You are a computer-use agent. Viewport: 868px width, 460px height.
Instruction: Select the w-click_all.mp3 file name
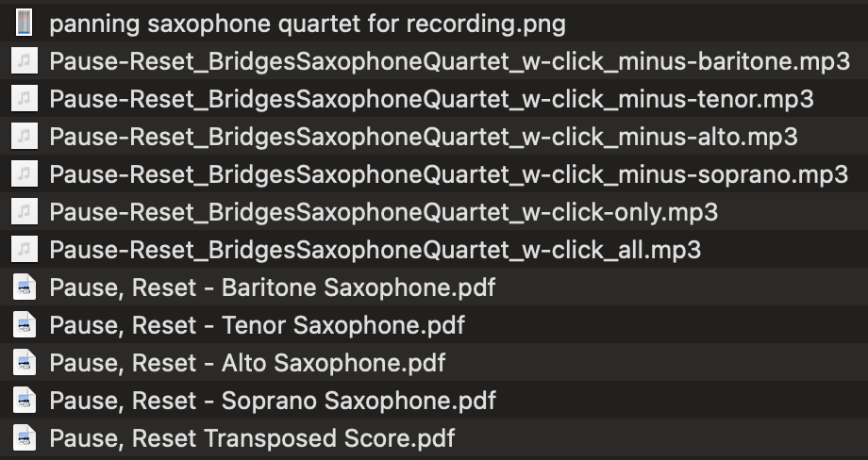point(376,250)
